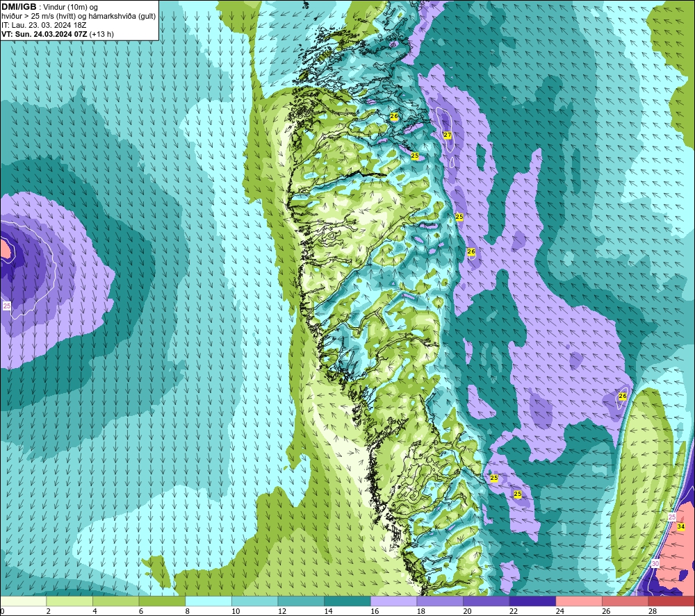695x616 pixels.
Task: Click the 12–14 teal legend swatch
Action: (301, 601)
